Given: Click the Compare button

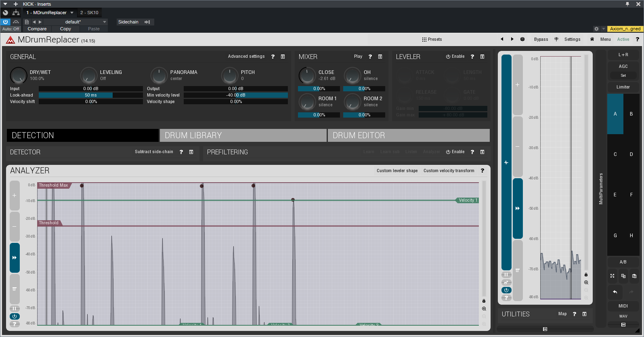Looking at the screenshot, I should [37, 29].
